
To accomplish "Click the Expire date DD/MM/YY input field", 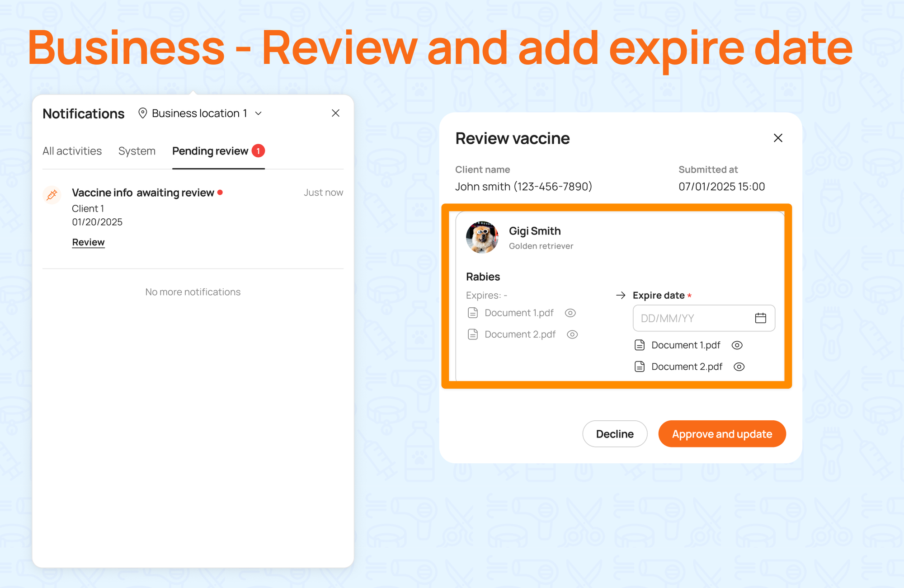I will (x=692, y=318).
